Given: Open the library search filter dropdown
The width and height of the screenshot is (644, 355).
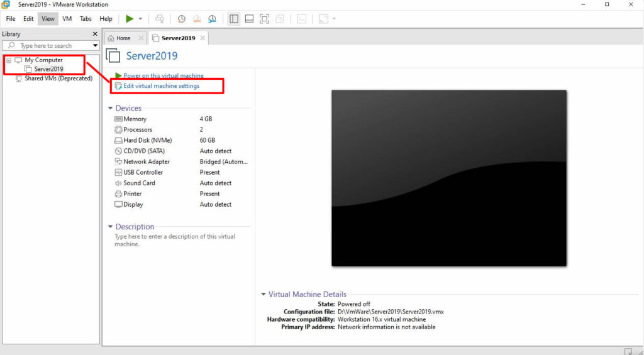Looking at the screenshot, I should (x=96, y=46).
